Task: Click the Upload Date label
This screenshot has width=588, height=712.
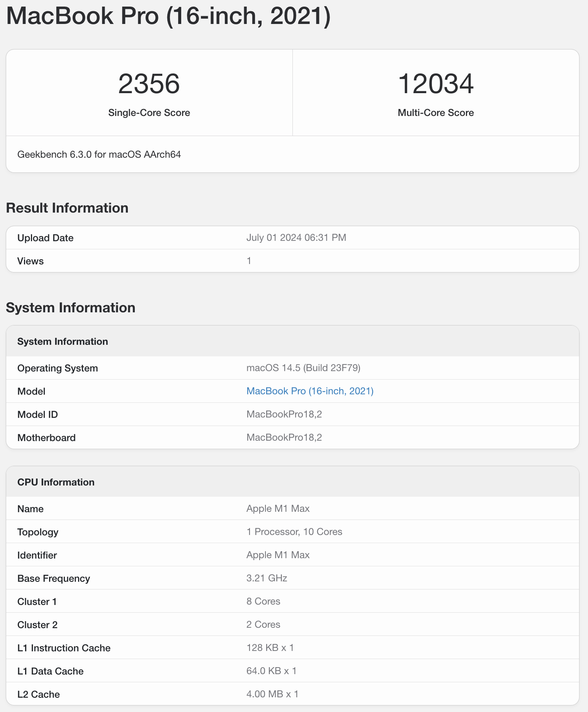Action: coord(46,238)
